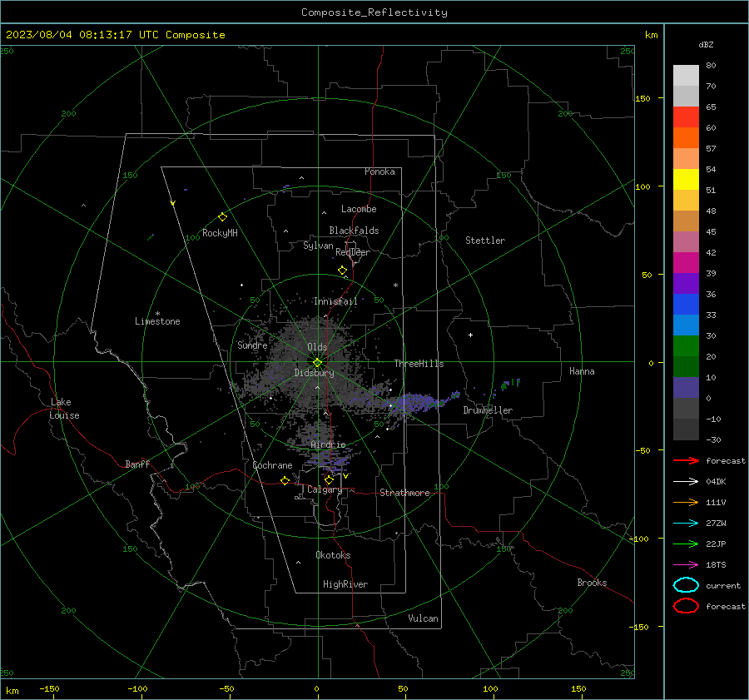The height and width of the screenshot is (700, 749).
Task: Click the Airdrie city label
Action: [328, 444]
